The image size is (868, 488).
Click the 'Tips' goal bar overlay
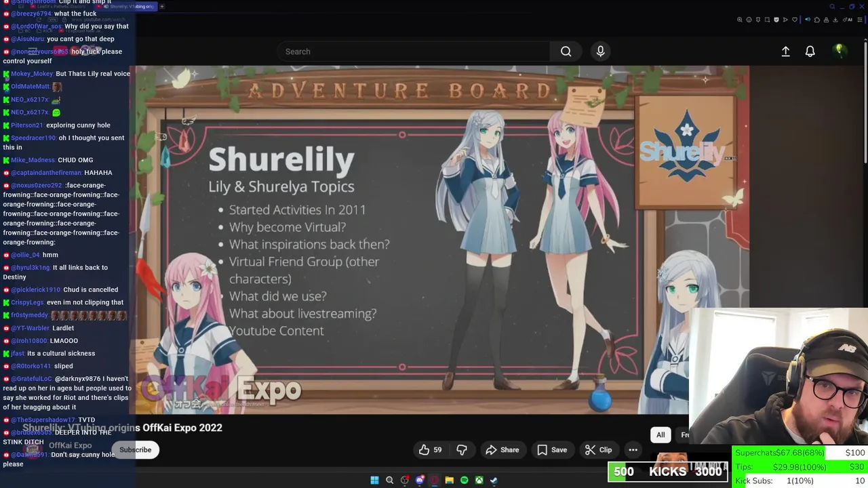point(800,466)
